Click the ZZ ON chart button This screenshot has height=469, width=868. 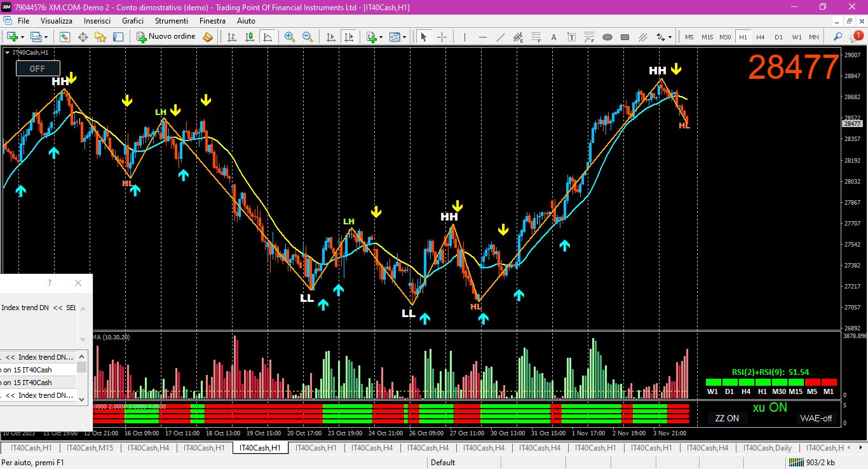point(727,418)
